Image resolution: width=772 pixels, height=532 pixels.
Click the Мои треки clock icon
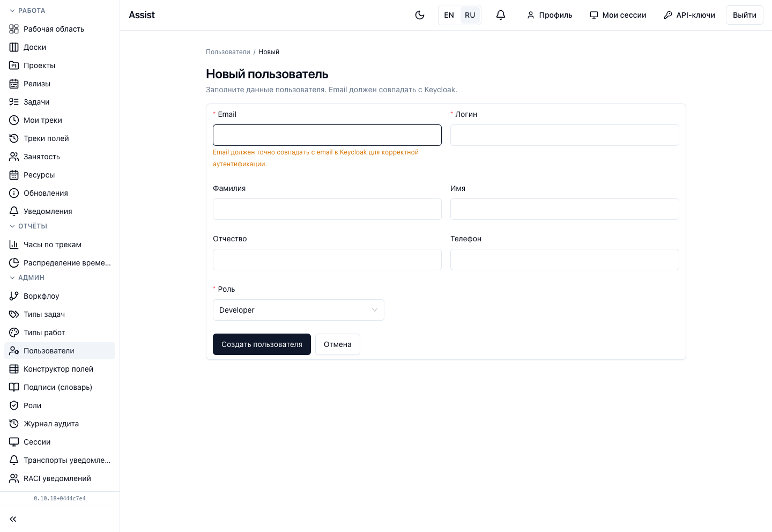pyautogui.click(x=14, y=120)
